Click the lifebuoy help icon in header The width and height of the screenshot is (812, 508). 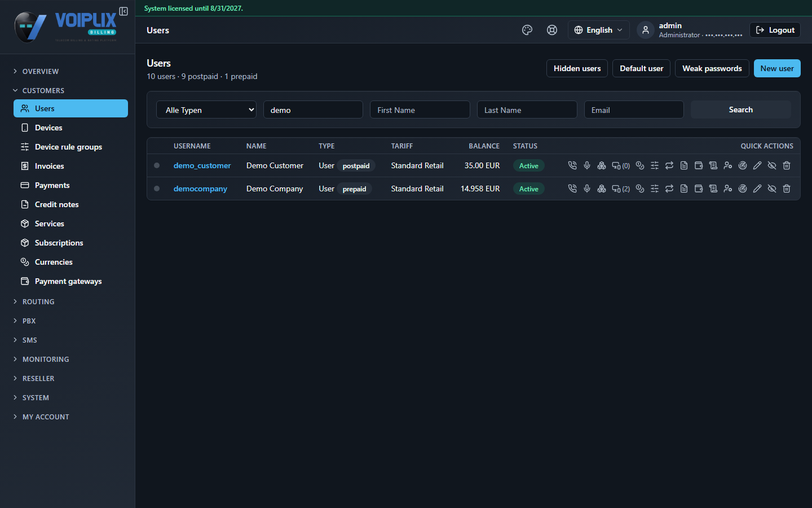tap(552, 30)
